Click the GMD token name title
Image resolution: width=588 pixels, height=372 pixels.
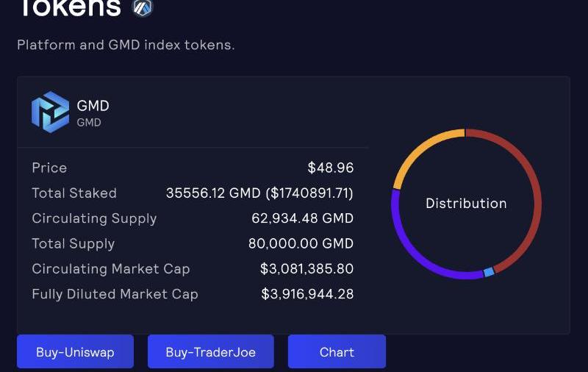pos(93,106)
